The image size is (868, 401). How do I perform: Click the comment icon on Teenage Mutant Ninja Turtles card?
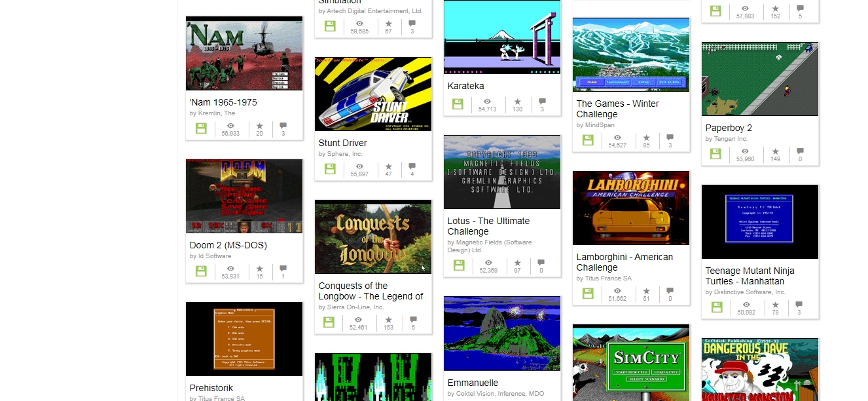pos(799,304)
